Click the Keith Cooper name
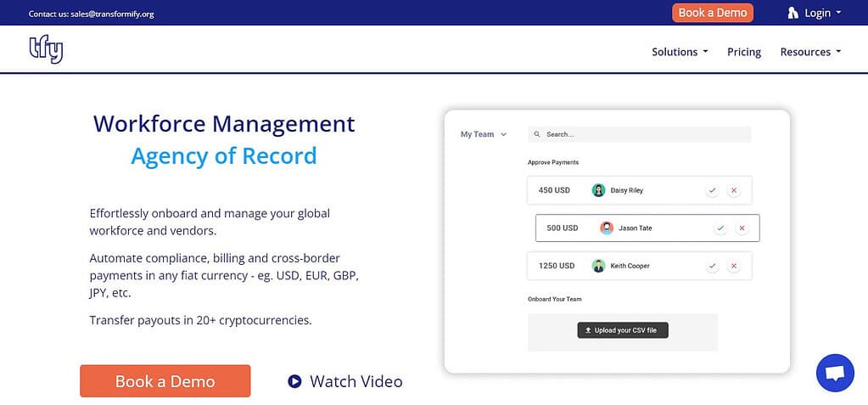868x405 pixels. [x=630, y=266]
